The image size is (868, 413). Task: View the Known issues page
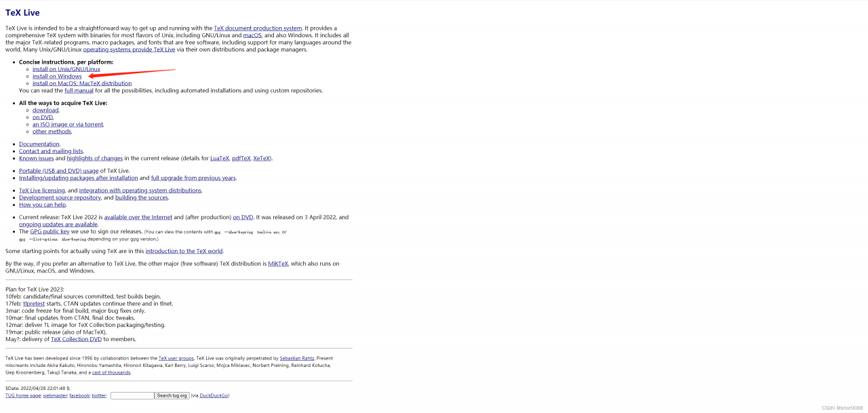coord(37,158)
